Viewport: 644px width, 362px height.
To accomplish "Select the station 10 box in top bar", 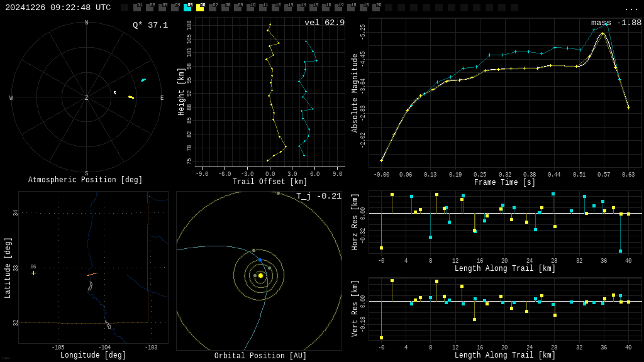I will [250, 8].
